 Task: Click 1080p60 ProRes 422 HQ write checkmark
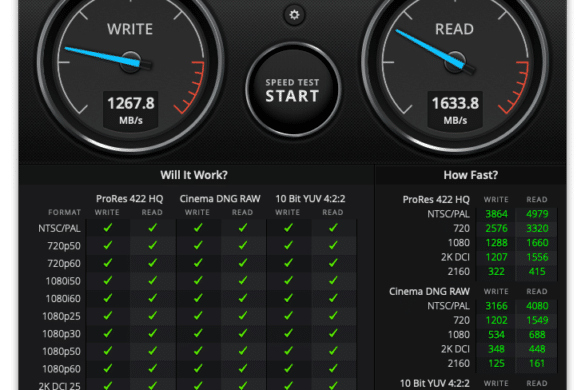(x=108, y=368)
